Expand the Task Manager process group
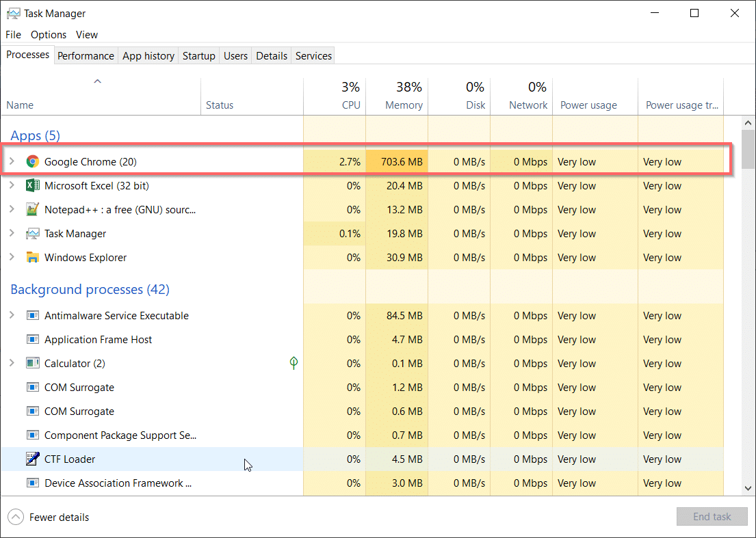The image size is (756, 538). (x=12, y=234)
